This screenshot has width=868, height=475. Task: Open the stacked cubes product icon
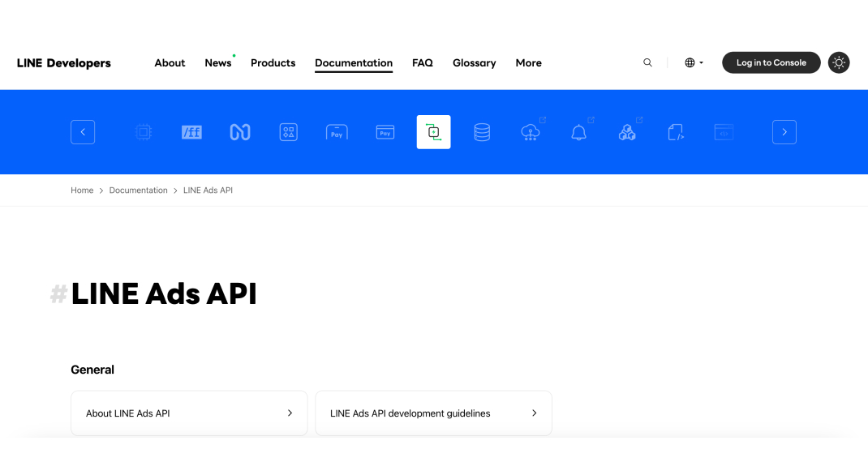[627, 132]
